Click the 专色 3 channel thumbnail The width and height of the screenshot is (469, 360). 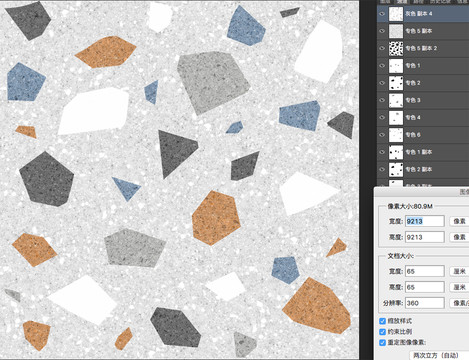point(396,100)
